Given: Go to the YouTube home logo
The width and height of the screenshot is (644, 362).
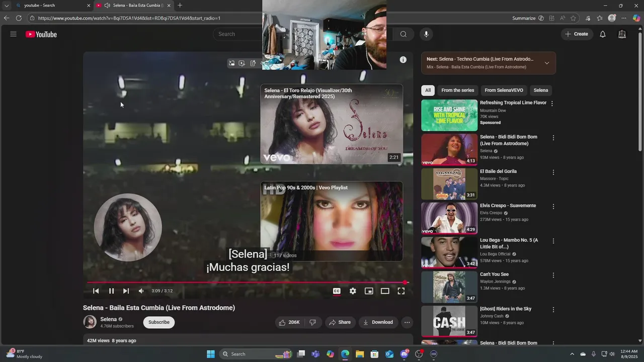Looking at the screenshot, I should 41,34.
